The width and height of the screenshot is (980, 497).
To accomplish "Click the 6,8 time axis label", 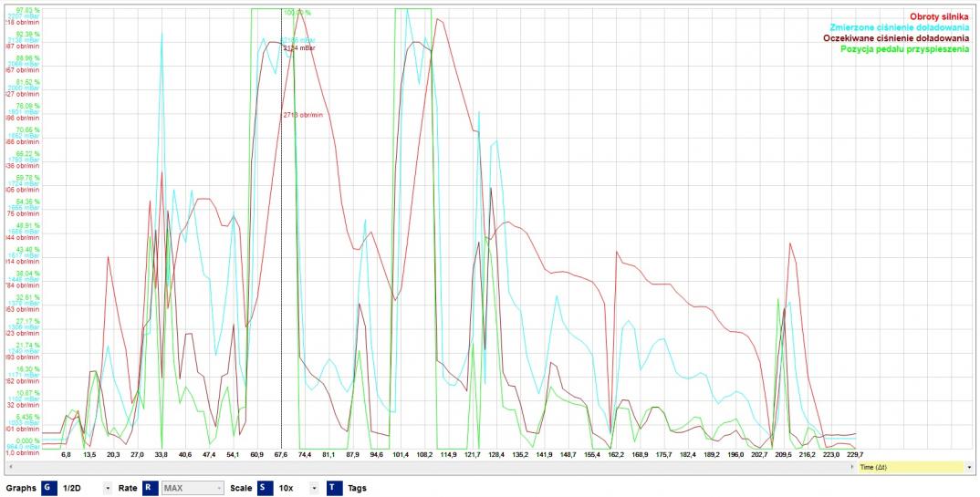I will coord(66,454).
